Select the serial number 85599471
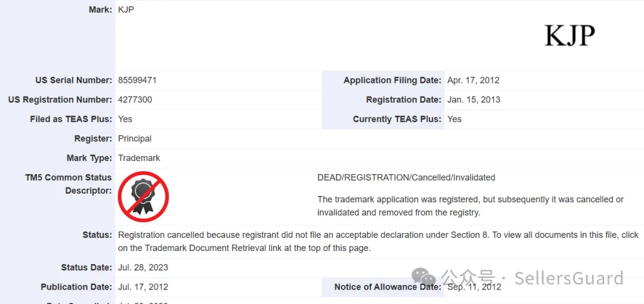 (137, 80)
